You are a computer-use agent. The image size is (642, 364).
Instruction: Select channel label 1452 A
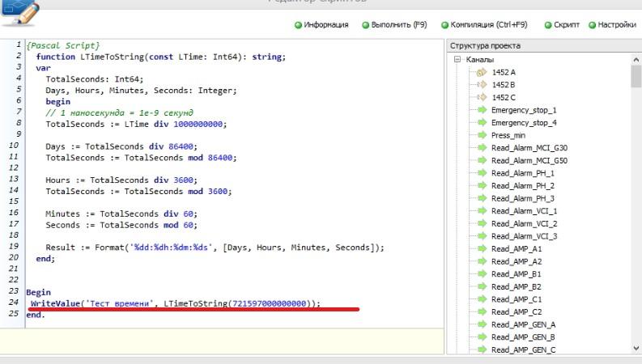click(x=504, y=72)
